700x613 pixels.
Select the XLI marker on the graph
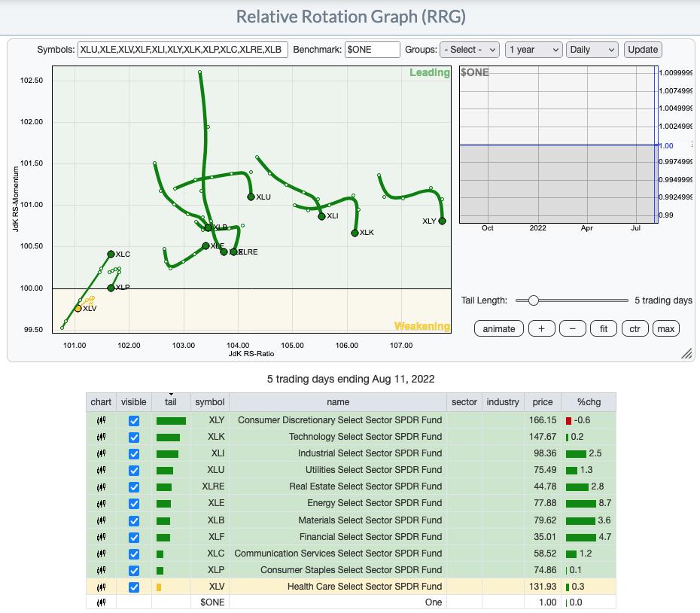(x=322, y=216)
